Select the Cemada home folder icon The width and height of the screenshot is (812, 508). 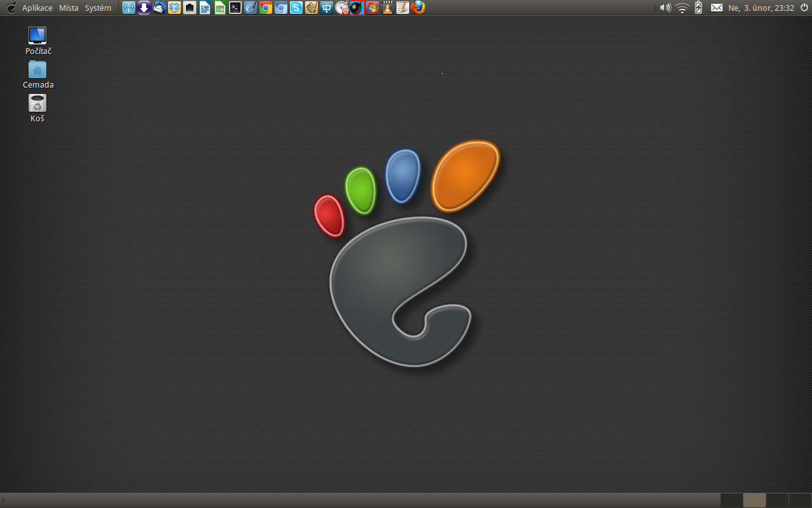(38, 75)
